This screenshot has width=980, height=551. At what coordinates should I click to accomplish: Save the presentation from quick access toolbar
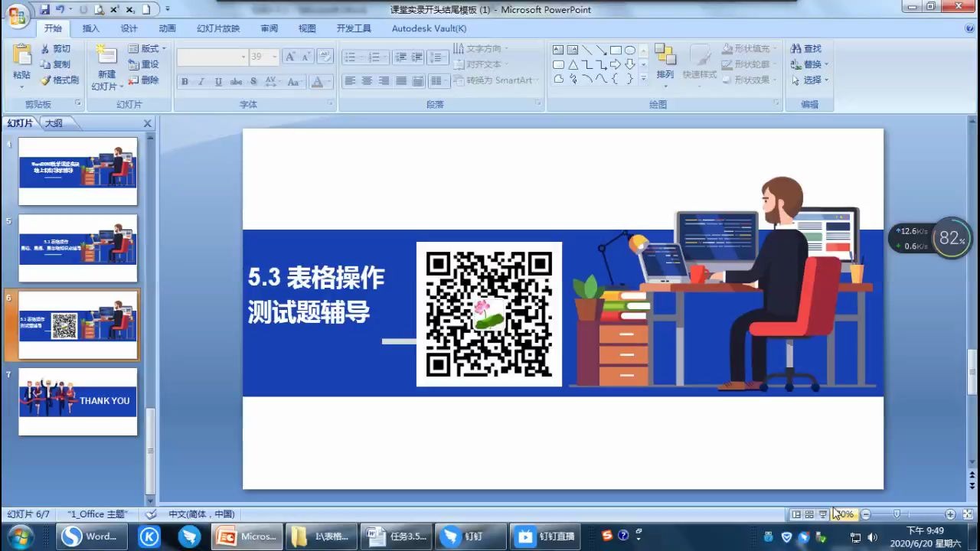(44, 9)
